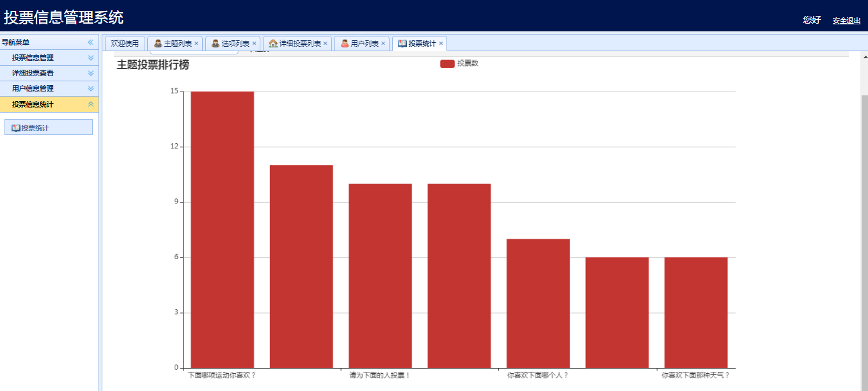Close the 详细投票列表 tab

coord(326,44)
